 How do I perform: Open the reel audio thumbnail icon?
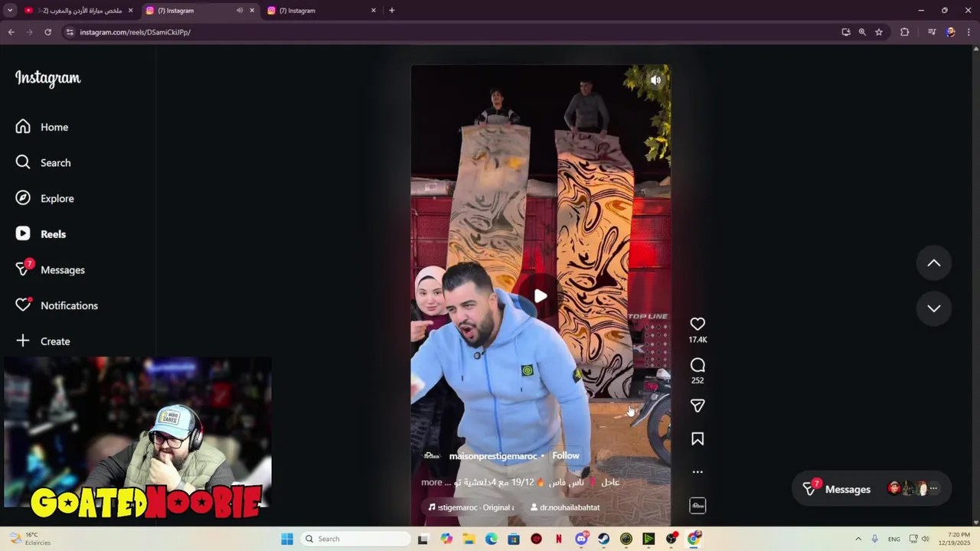pyautogui.click(x=697, y=506)
